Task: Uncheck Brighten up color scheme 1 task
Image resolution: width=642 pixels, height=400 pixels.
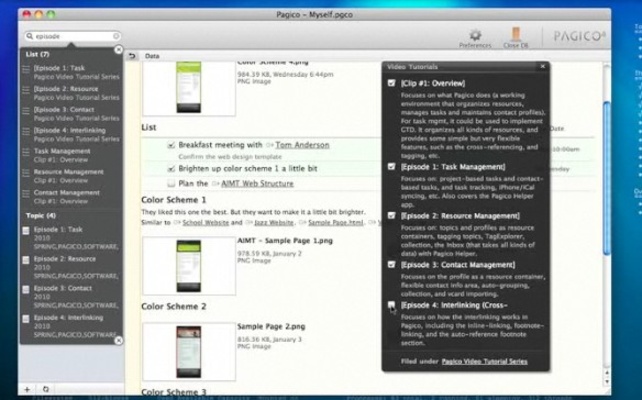Action: (171, 169)
